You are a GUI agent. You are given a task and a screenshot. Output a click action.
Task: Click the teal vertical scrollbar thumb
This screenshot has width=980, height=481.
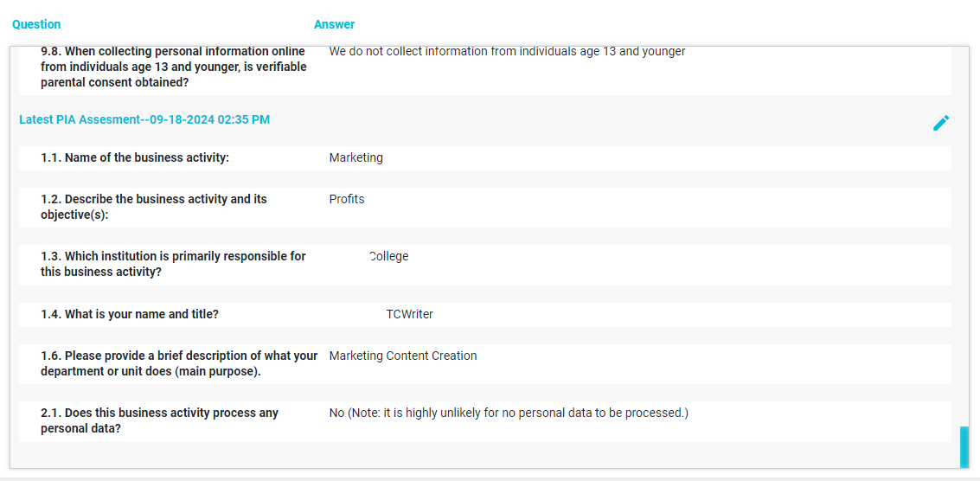click(964, 446)
